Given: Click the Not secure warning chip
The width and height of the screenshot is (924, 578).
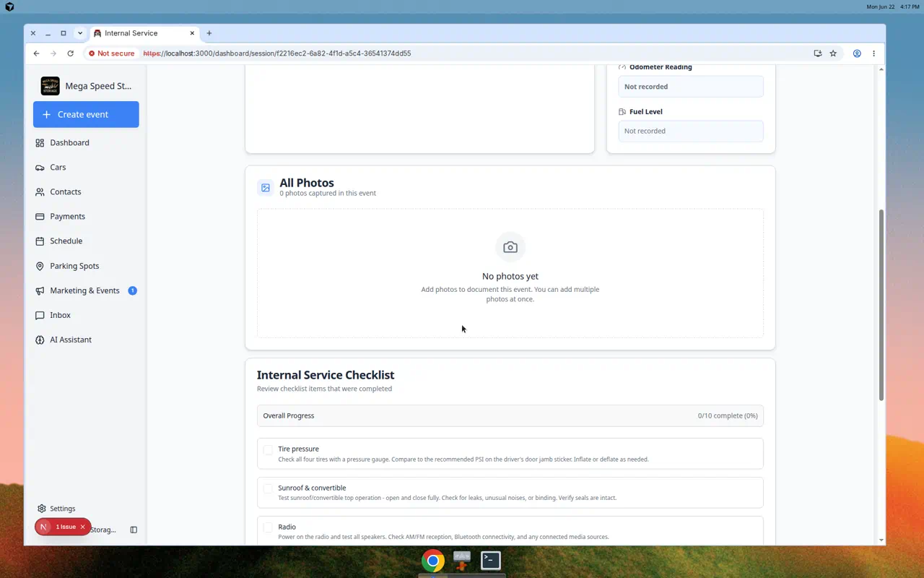Looking at the screenshot, I should (111, 53).
